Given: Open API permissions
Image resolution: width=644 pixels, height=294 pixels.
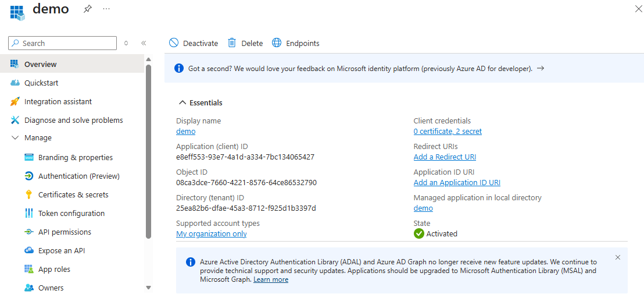Looking at the screenshot, I should pos(65,232).
